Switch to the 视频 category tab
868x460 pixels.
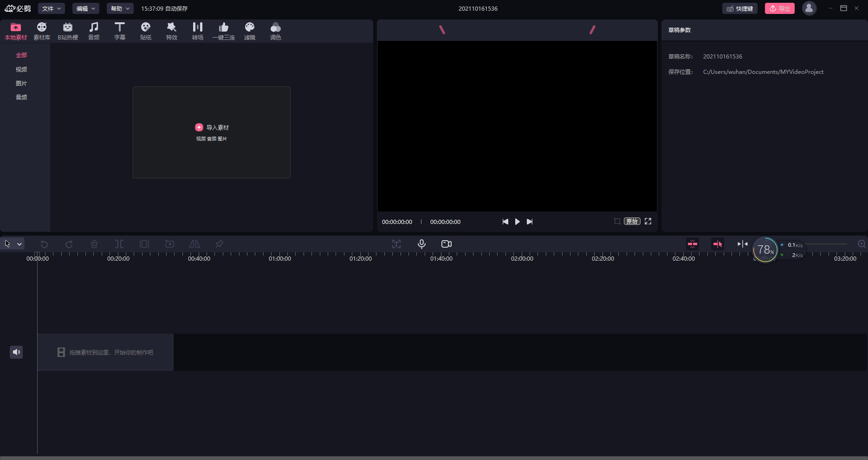[21, 69]
